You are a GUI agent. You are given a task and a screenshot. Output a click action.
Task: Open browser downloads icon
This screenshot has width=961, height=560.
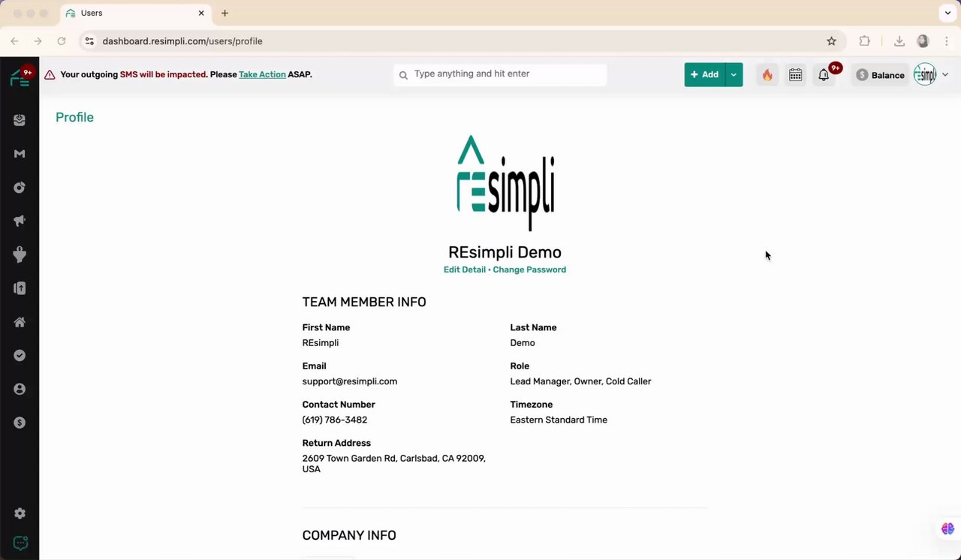tap(899, 41)
